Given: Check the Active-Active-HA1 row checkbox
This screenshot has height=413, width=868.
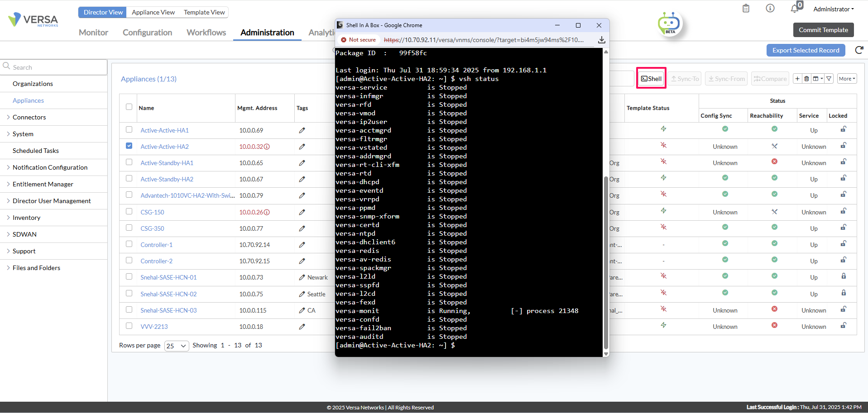Looking at the screenshot, I should [129, 129].
